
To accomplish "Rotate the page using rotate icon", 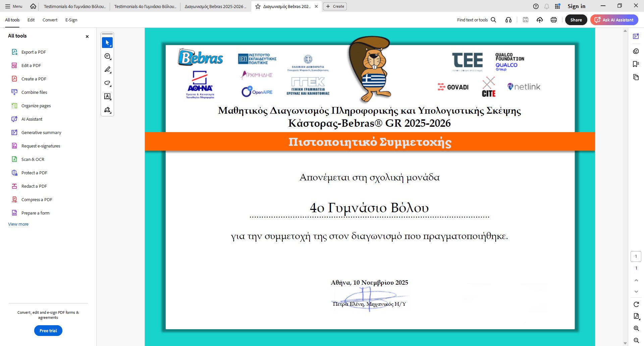I will 636,304.
